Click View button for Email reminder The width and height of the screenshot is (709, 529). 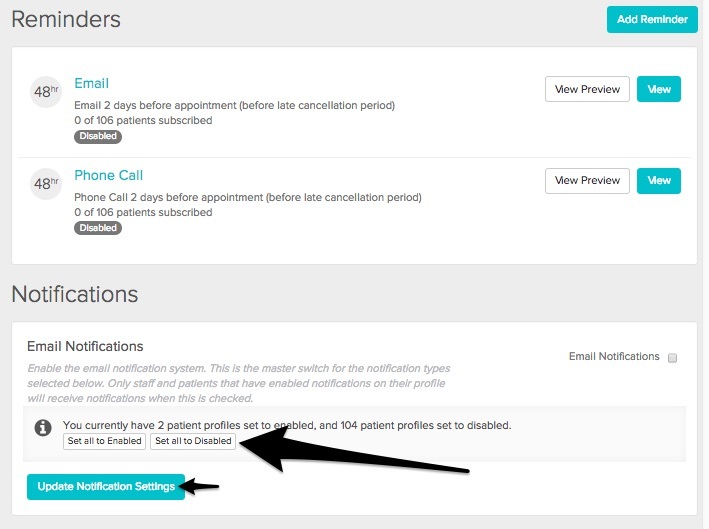click(x=659, y=89)
